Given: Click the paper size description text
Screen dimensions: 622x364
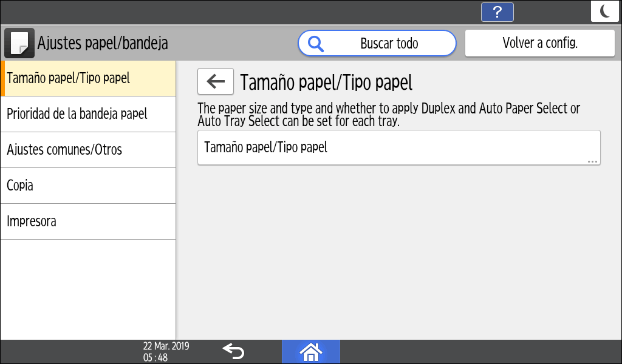Looking at the screenshot, I should (389, 115).
